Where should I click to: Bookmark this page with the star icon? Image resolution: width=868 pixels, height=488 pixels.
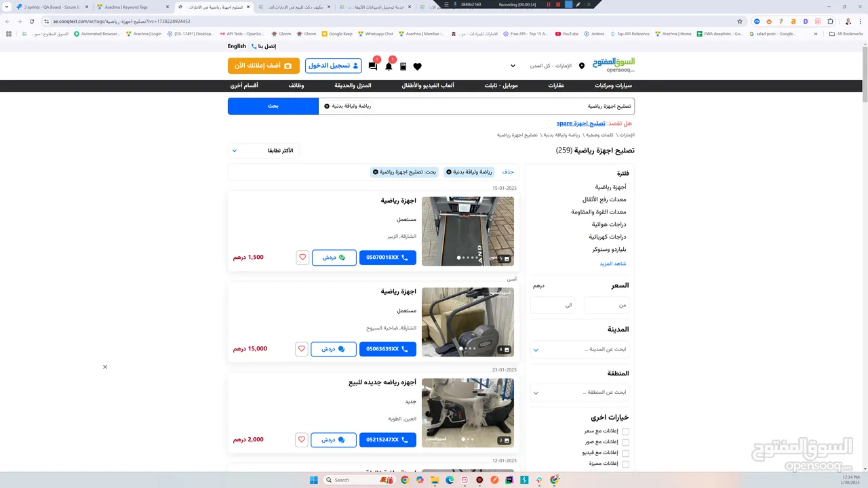[740, 21]
